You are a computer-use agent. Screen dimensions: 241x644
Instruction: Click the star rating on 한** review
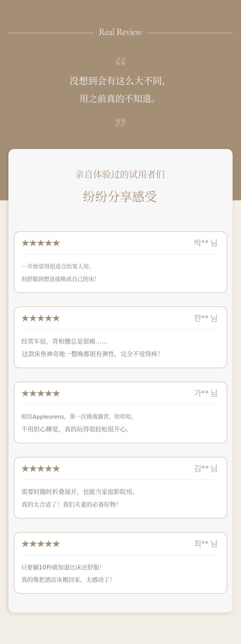[x=41, y=318]
